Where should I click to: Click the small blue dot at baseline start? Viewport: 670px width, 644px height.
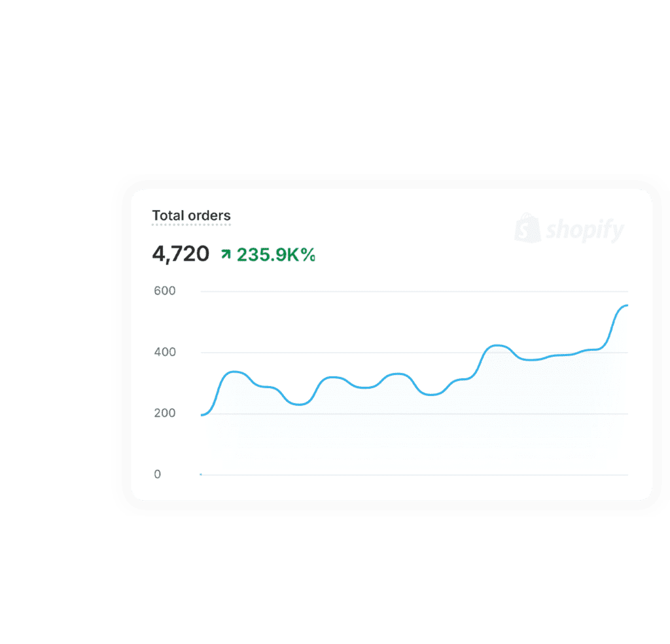coord(201,474)
